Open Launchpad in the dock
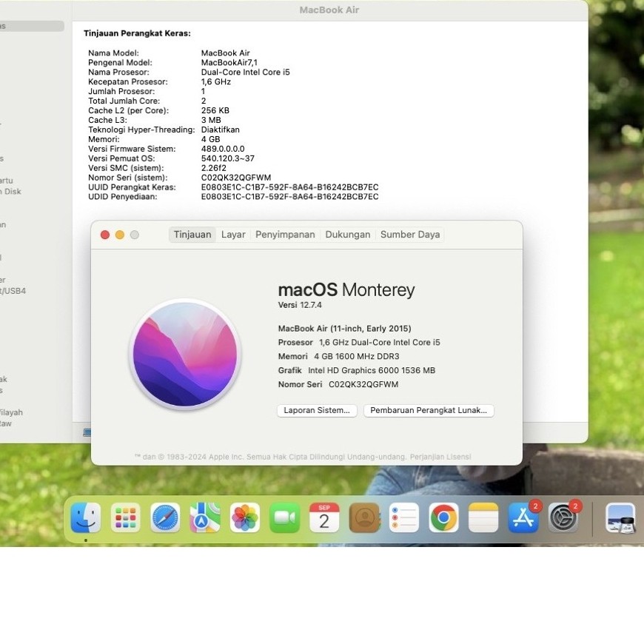Screen dimensions: 644x644 click(x=126, y=517)
